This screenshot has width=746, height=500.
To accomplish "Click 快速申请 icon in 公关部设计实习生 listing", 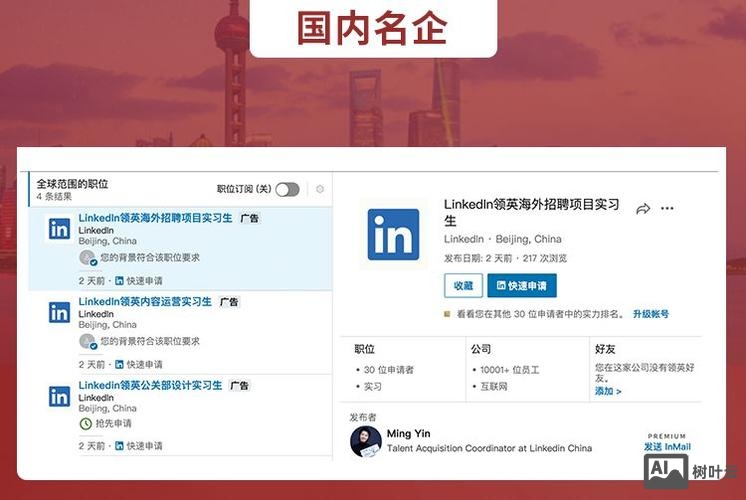I will (x=119, y=446).
